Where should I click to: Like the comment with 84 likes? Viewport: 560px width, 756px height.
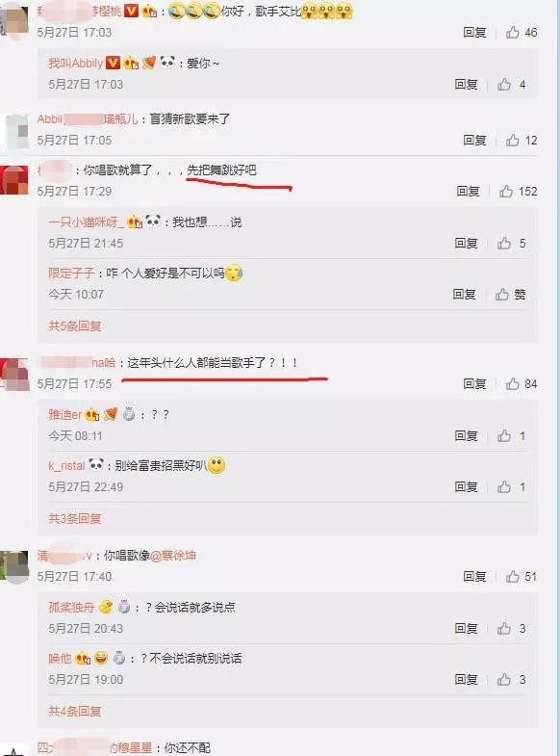click(x=512, y=384)
